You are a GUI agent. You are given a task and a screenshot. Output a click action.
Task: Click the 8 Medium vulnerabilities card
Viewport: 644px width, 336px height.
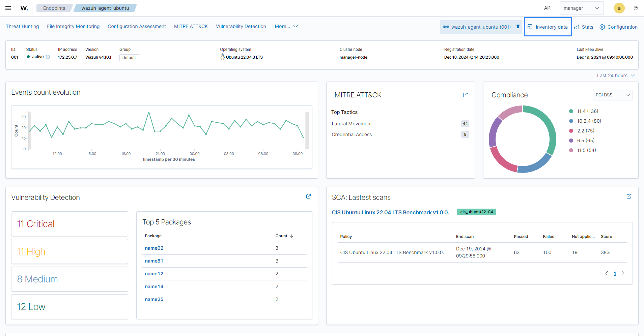(x=69, y=279)
